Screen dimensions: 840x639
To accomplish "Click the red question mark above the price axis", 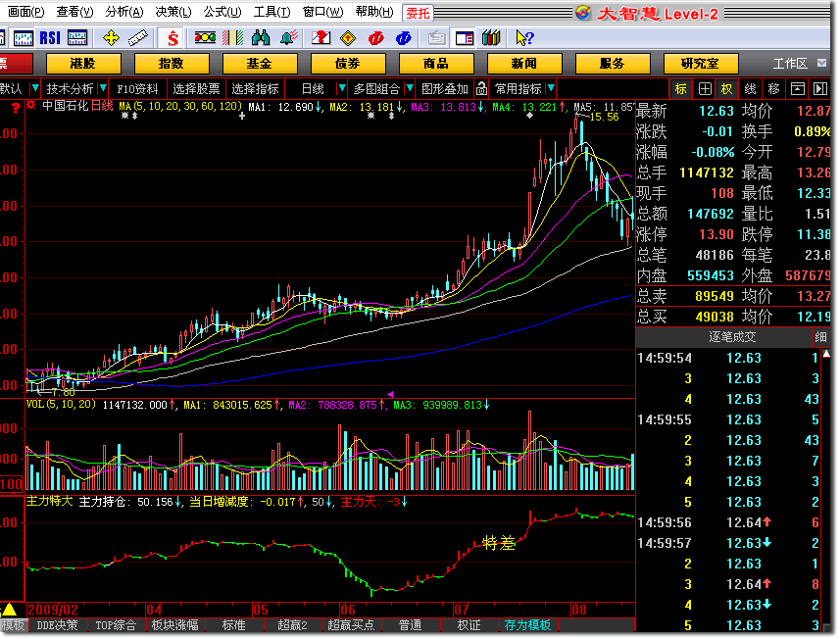I will (x=16, y=108).
